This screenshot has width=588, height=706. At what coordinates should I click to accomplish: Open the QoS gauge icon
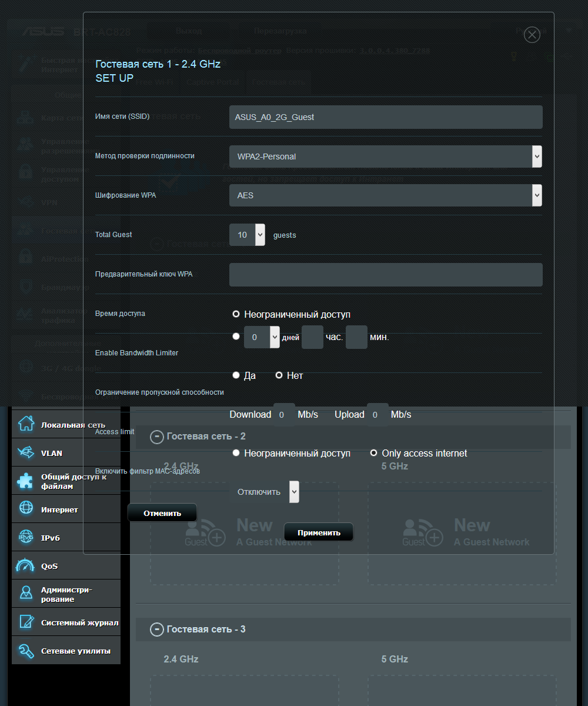26,565
